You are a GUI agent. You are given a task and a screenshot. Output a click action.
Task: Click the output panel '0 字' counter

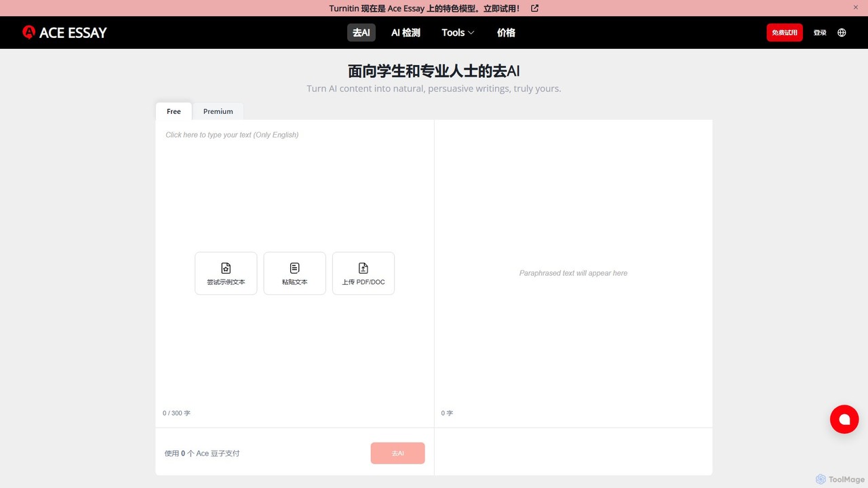[447, 413]
